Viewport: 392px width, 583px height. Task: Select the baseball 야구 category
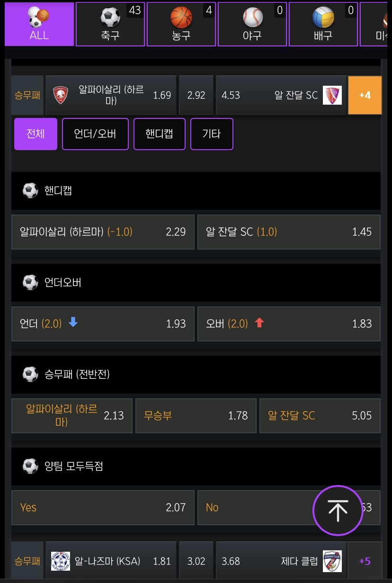tap(252, 24)
